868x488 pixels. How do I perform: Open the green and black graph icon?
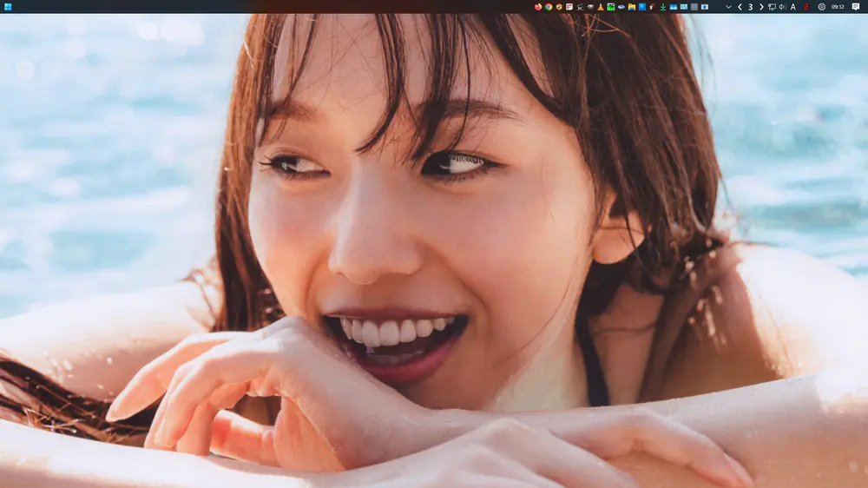point(611,6)
